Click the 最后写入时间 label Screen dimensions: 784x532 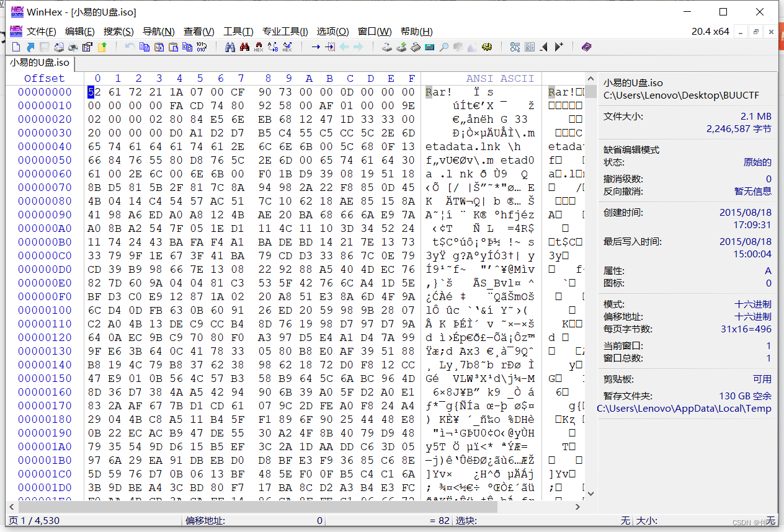(x=633, y=241)
